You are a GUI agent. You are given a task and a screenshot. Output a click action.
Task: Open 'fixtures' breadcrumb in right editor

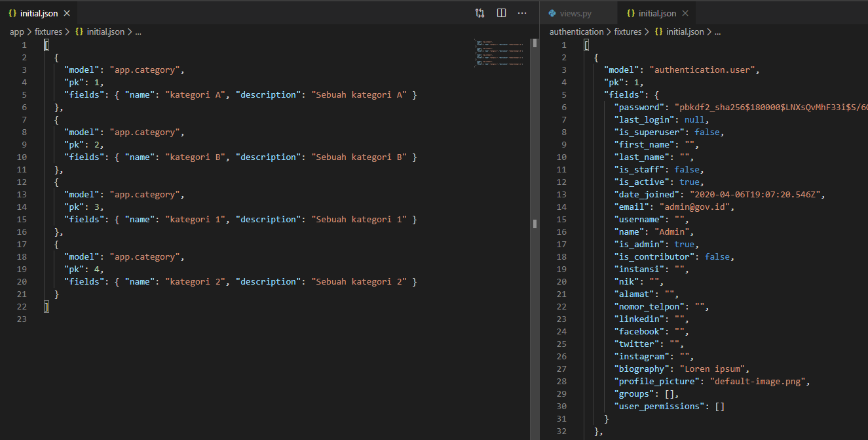point(628,31)
